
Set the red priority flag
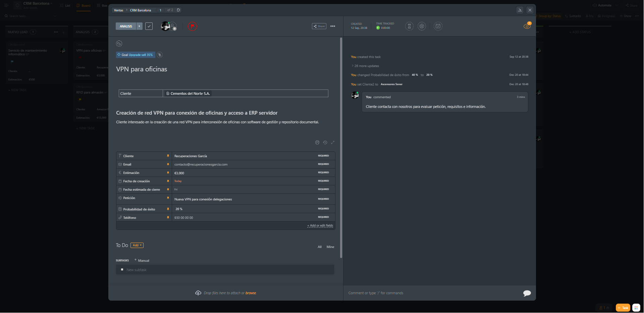point(192,26)
